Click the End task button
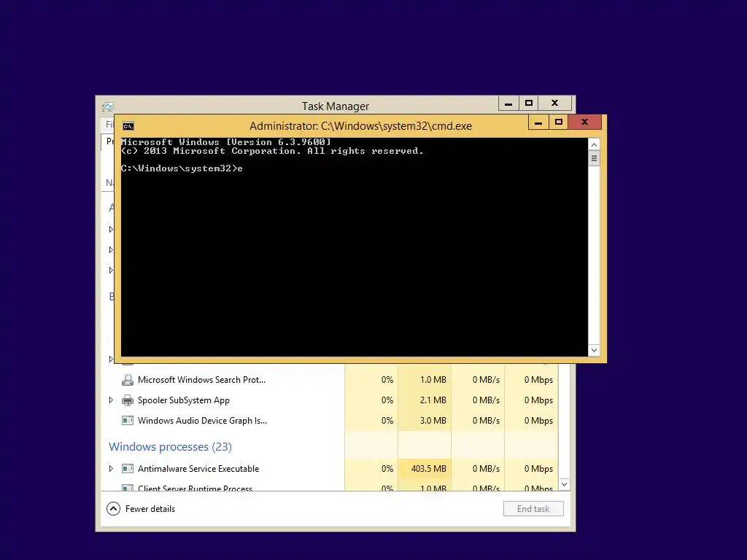747x560 pixels. [x=533, y=508]
